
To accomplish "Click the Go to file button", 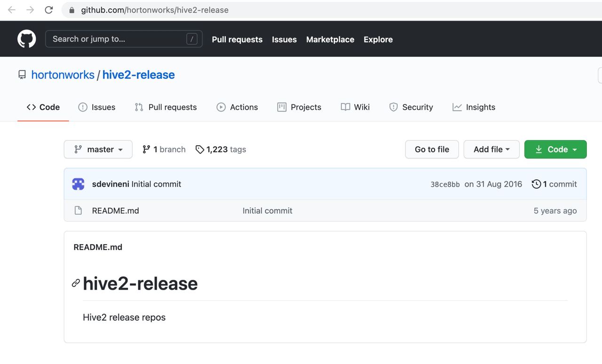I will pos(432,150).
